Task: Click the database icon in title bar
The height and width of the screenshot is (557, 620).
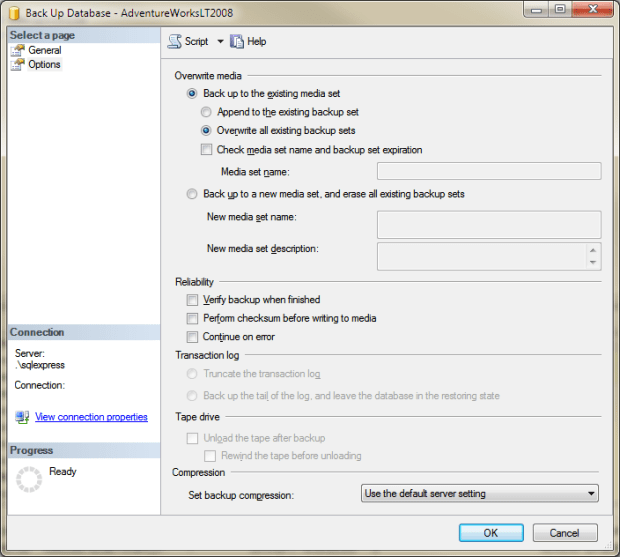Action: click(x=15, y=13)
